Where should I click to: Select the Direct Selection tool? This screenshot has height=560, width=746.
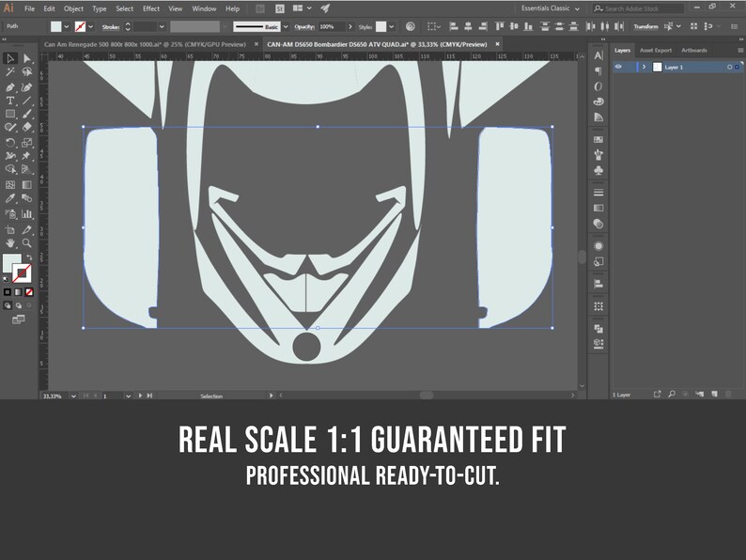[x=27, y=58]
